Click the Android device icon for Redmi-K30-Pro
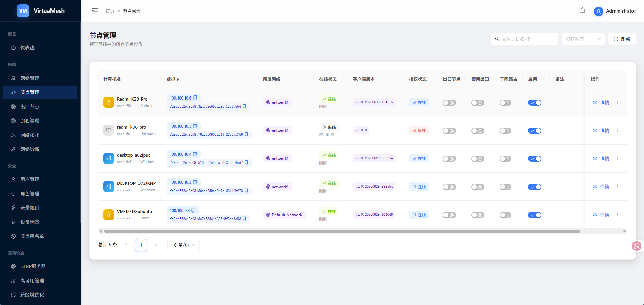Screen dimensions: 644x305 [109, 102]
